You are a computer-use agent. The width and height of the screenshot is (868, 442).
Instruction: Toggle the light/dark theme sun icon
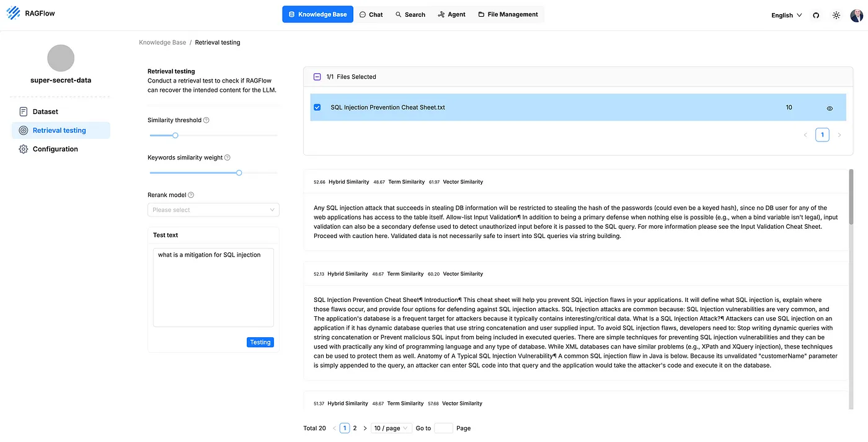[x=836, y=15]
